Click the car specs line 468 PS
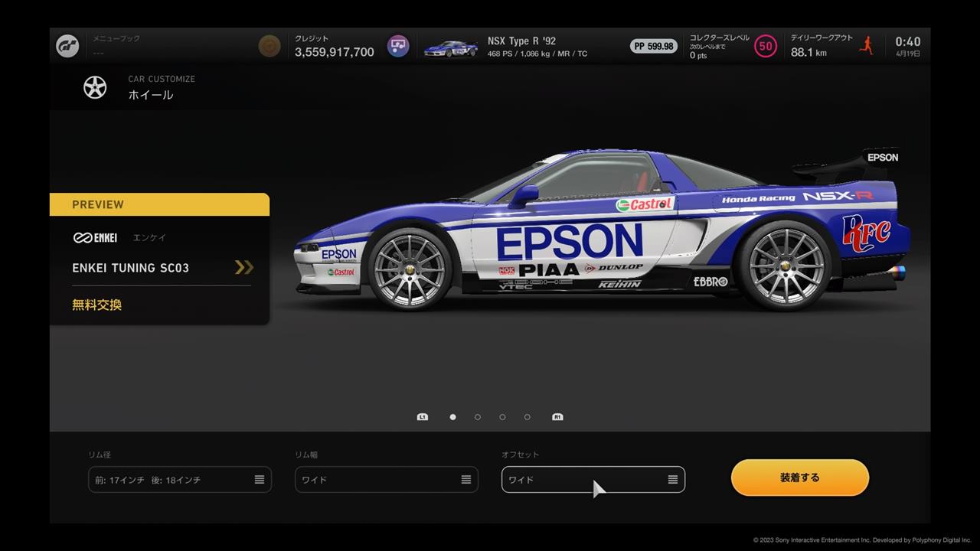This screenshot has height=551, width=980. tap(537, 54)
